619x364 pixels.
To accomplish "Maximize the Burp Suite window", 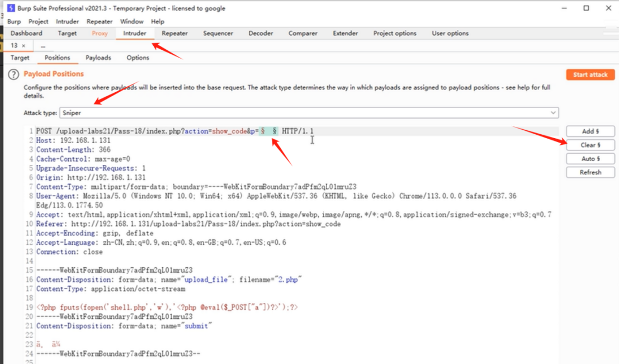I will [x=586, y=8].
